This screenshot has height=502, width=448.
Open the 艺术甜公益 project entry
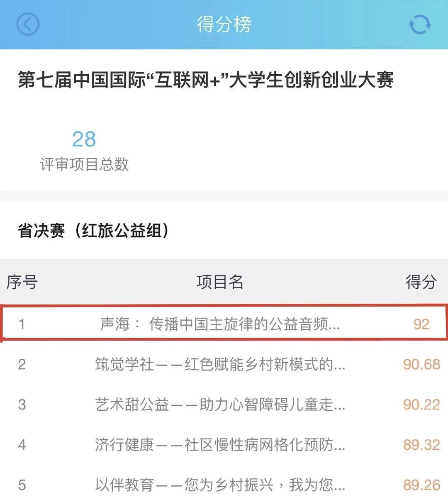coord(220,405)
